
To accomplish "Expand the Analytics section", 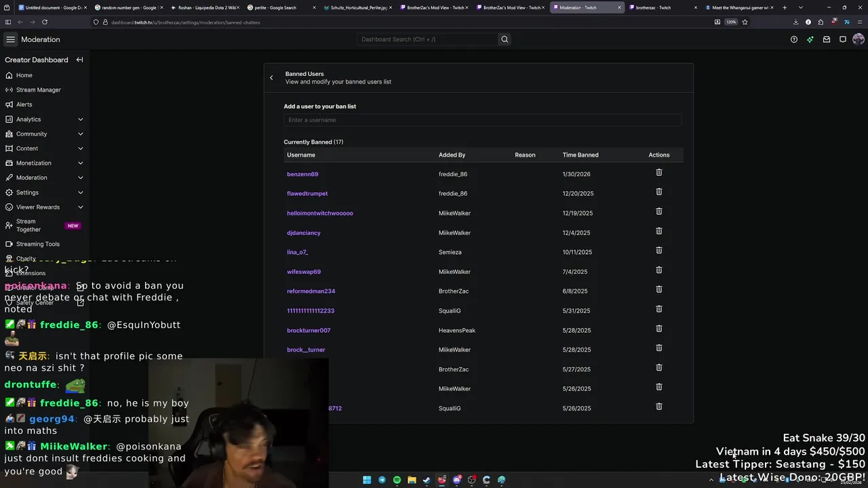I will point(45,119).
